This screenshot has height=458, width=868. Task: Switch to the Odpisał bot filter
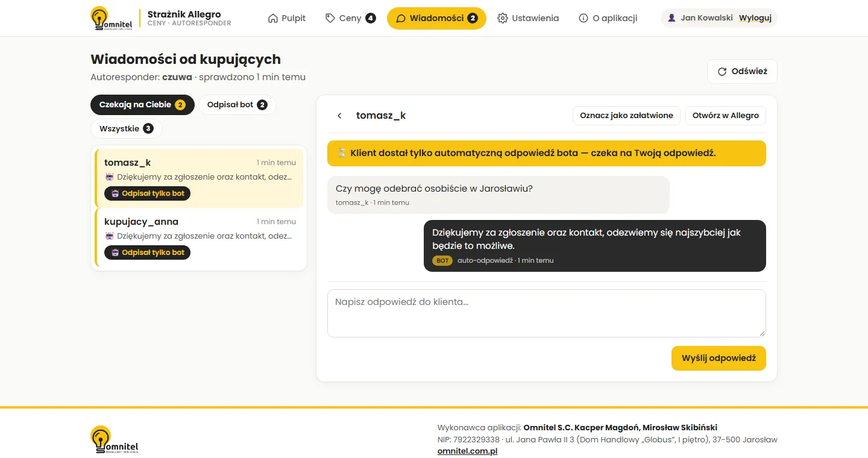coord(237,105)
